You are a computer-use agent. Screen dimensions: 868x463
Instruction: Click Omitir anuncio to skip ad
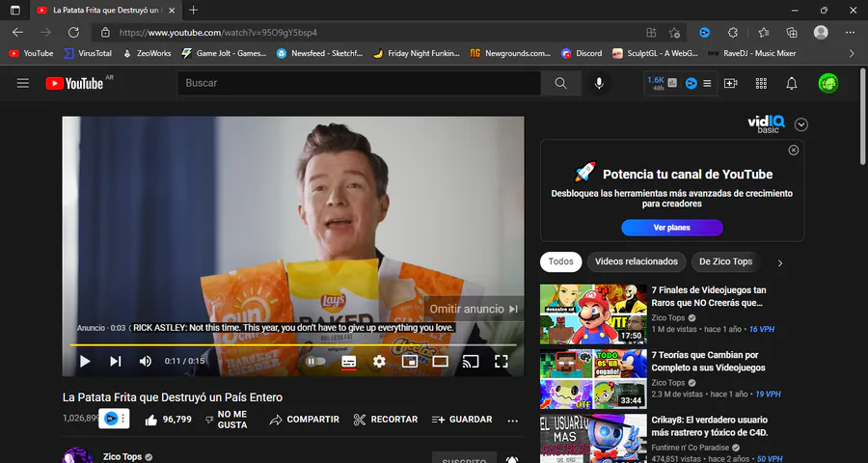pos(474,309)
